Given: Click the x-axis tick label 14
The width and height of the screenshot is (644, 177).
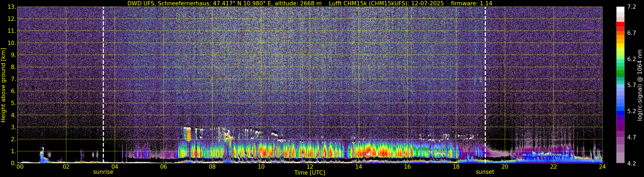Looking at the screenshot, I should [358, 167].
